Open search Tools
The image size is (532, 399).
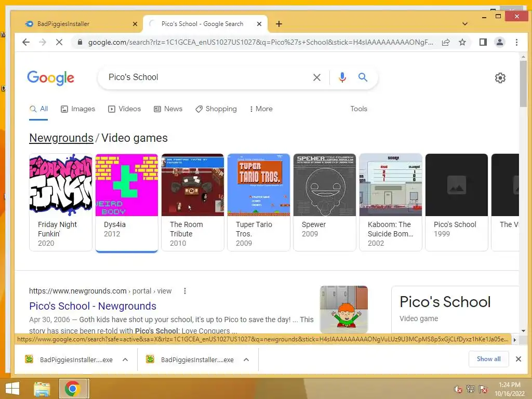tap(358, 109)
